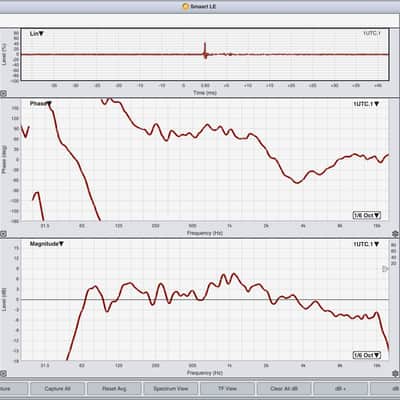Screen dimensions: 400x400
Task: Toggle the expand icon below the Magnitude pane
Action: click(x=3, y=373)
